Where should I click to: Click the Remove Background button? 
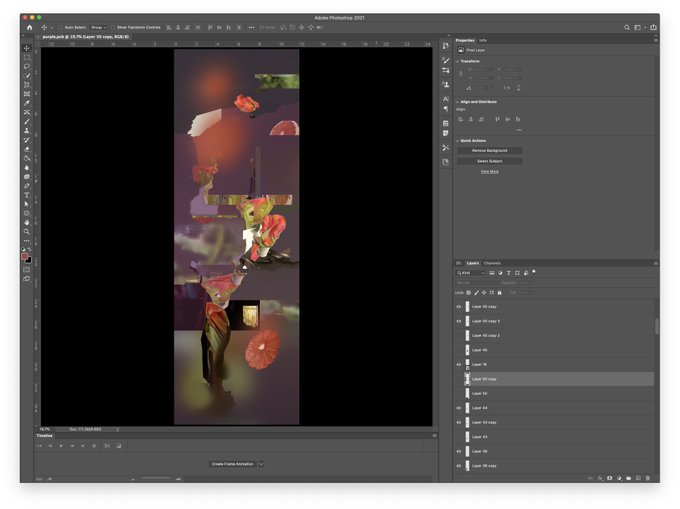(x=490, y=150)
